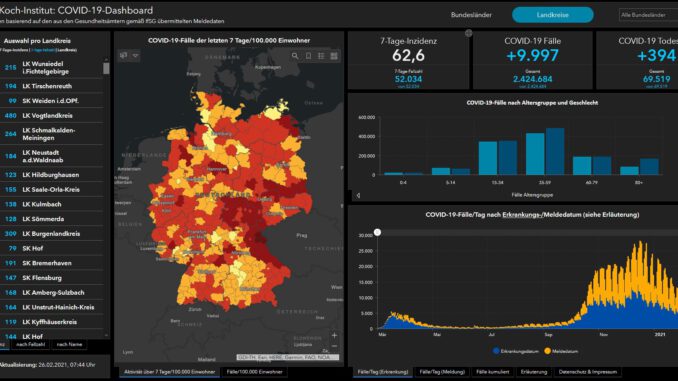Open Datenschutz & Impressum tab
The height and width of the screenshot is (381, 678).
(588, 372)
